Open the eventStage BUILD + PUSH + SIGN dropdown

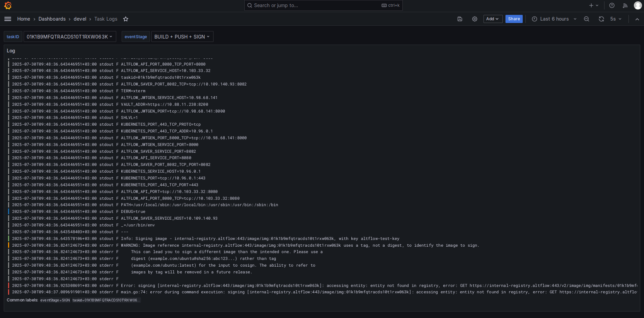coord(182,36)
